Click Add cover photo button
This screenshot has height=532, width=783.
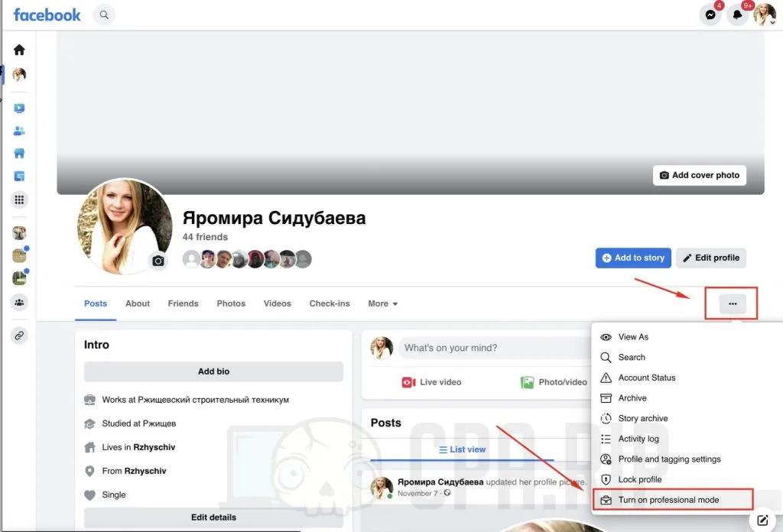(699, 175)
